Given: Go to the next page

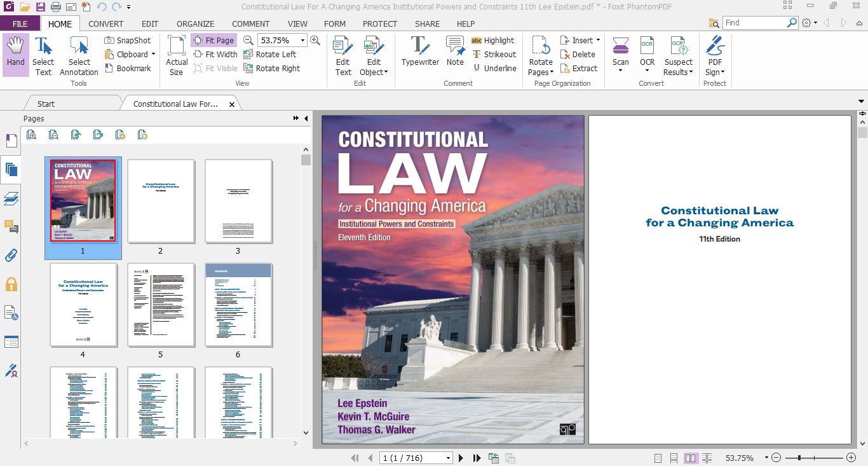Looking at the screenshot, I should (x=461, y=458).
